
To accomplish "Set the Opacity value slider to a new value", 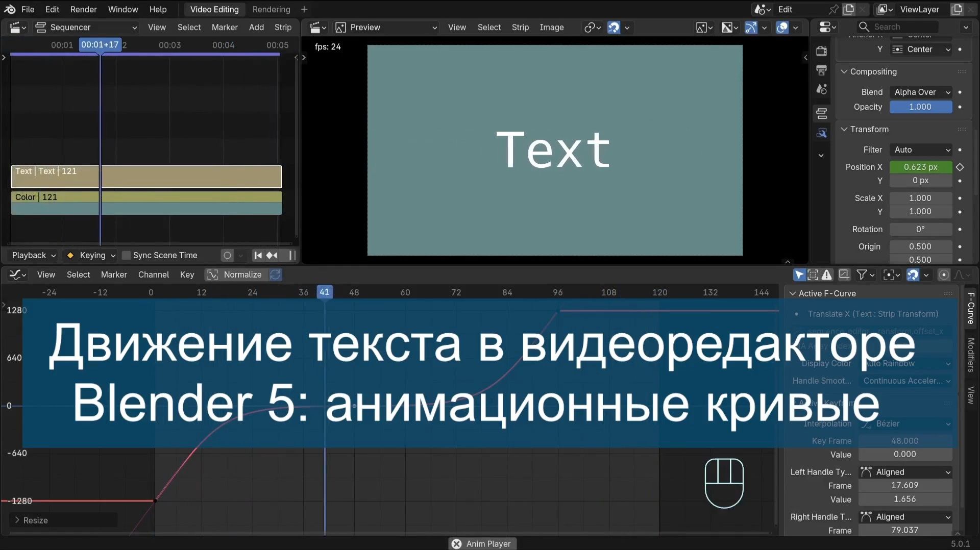I will pyautogui.click(x=920, y=107).
